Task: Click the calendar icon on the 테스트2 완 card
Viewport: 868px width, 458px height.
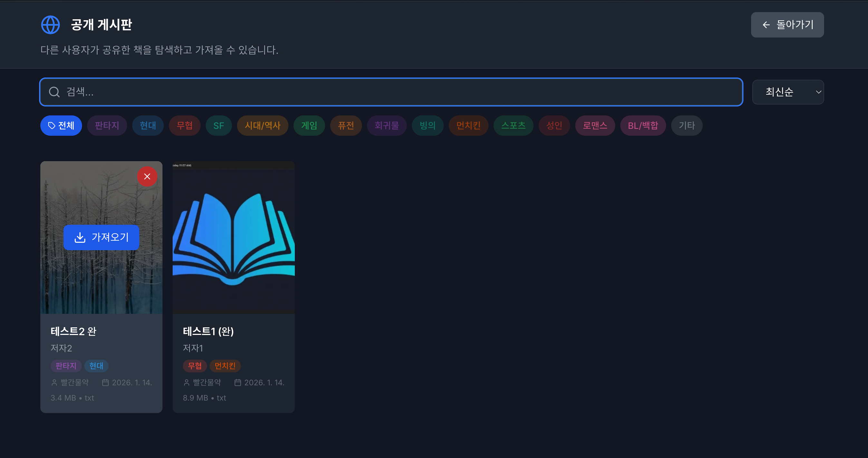Action: 105,383
